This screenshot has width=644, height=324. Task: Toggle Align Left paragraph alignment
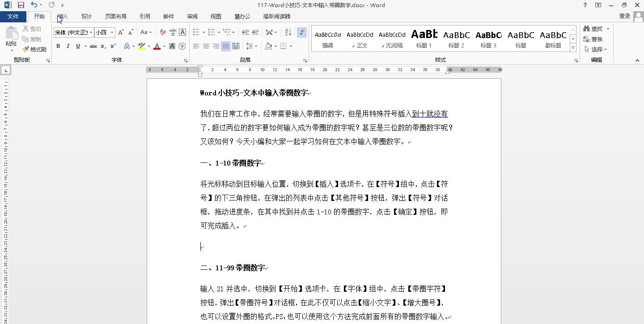196,46
